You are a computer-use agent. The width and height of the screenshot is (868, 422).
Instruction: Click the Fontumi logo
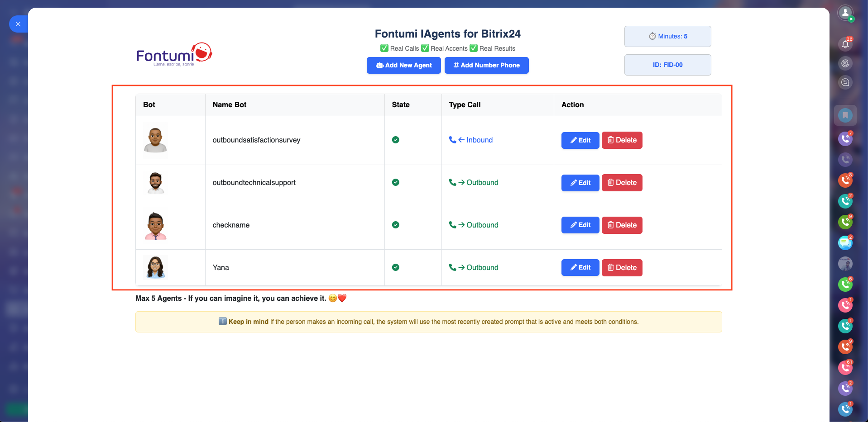pos(174,55)
